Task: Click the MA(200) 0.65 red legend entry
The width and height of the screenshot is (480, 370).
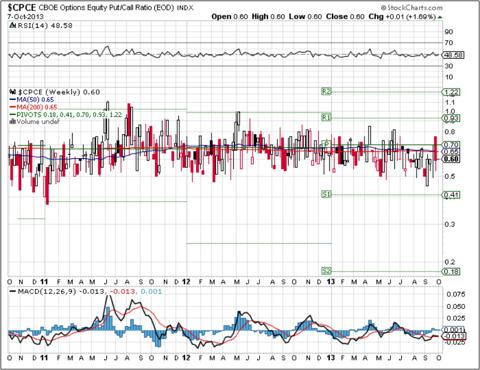Action: point(33,107)
